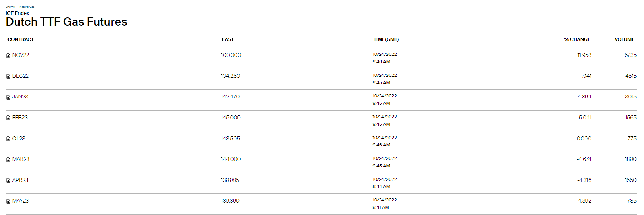644x215 pixels.
Task: Go to the Natural Gas breadcrumb link
Action: 27,7
